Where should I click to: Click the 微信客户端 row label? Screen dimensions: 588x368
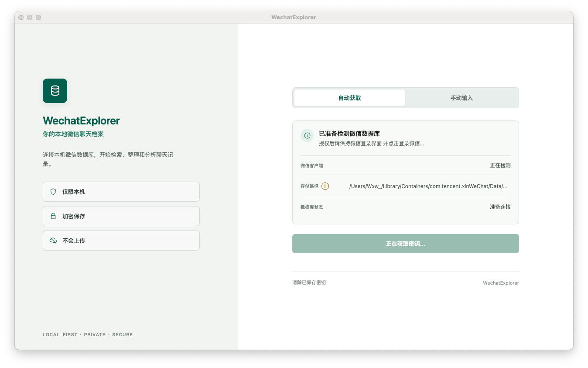312,166
